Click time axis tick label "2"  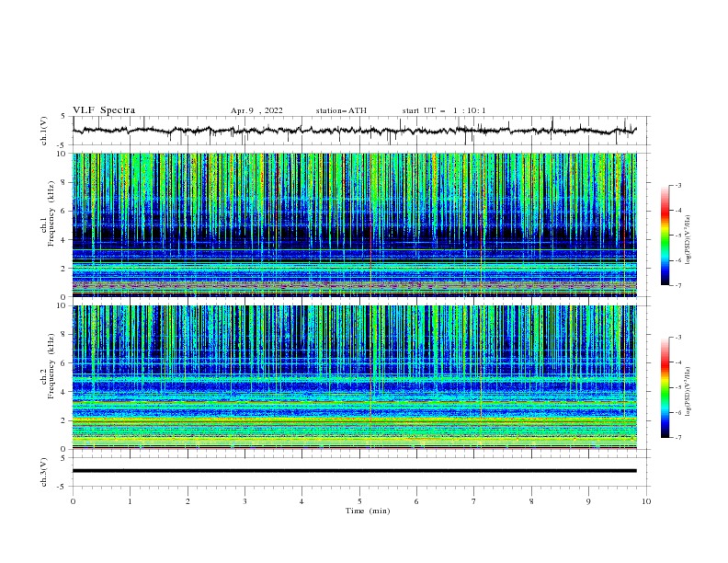188,501
